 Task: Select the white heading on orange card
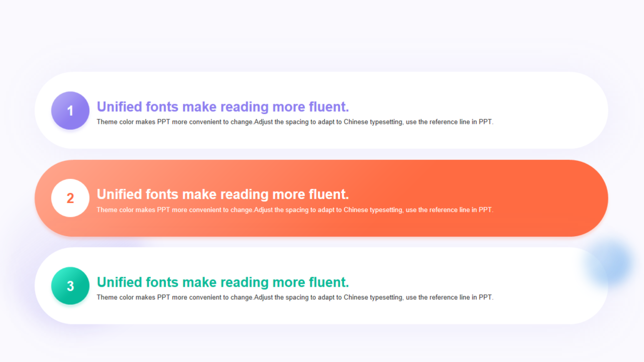pyautogui.click(x=222, y=194)
